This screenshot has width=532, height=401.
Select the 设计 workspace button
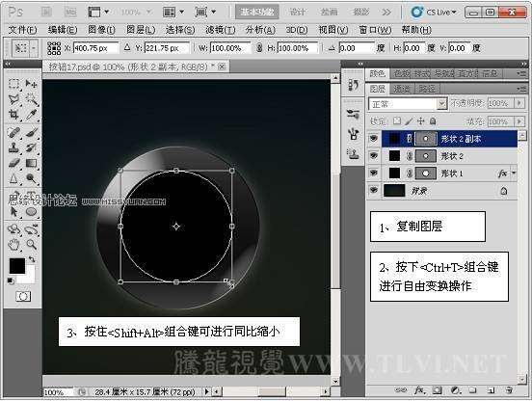click(x=297, y=13)
